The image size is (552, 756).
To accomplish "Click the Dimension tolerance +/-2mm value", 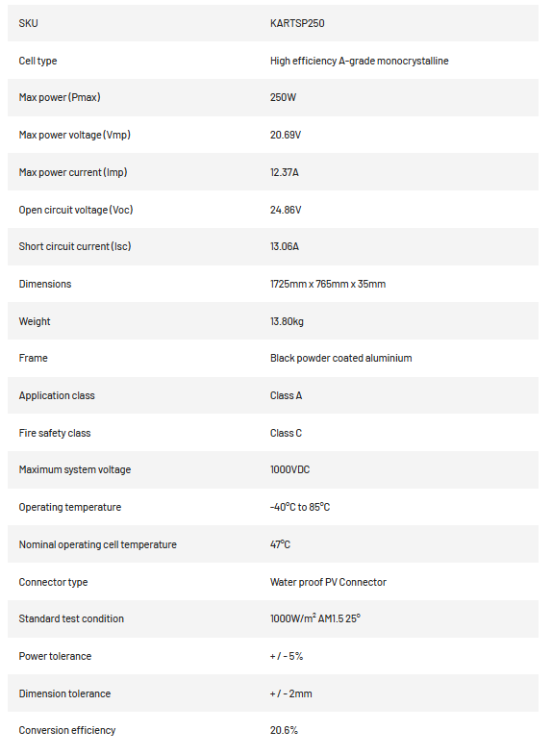I will pos(290,694).
